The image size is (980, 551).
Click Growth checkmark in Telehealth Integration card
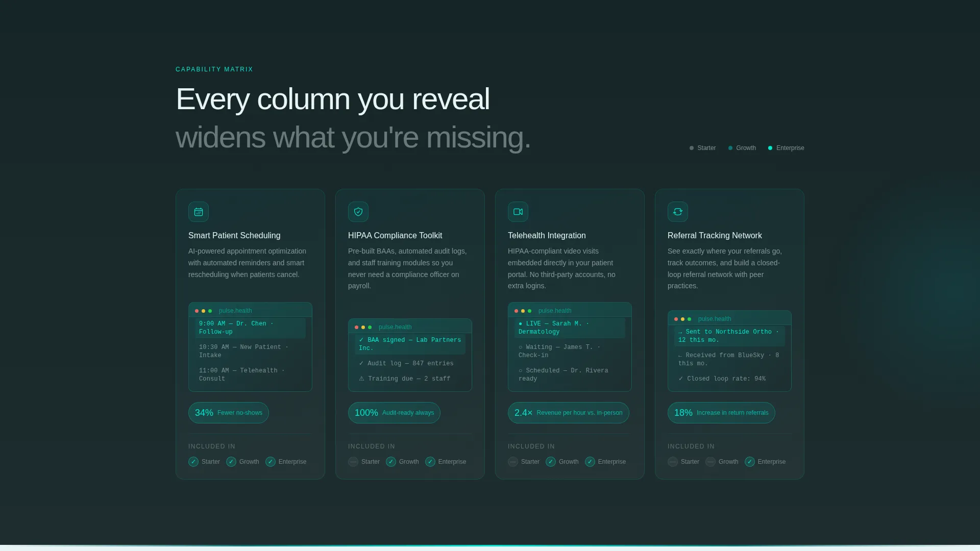(551, 462)
